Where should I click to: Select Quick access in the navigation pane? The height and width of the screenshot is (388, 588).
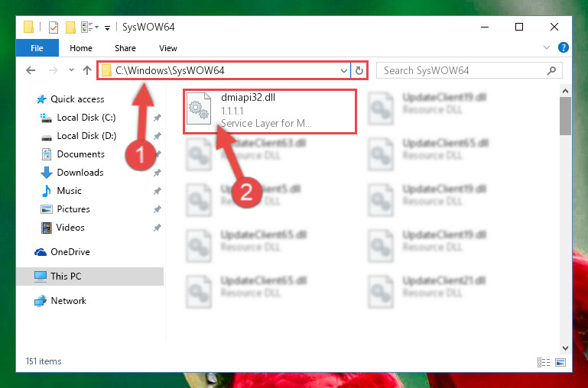[x=70, y=99]
